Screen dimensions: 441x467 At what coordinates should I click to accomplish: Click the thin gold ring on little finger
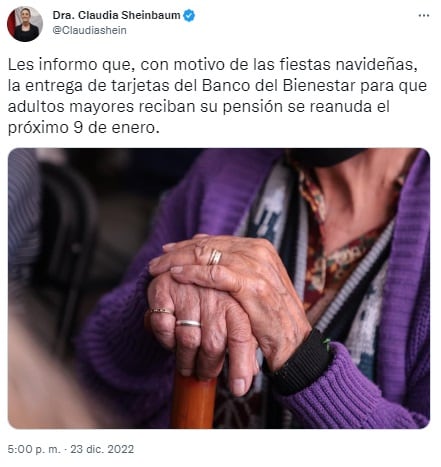click(x=161, y=311)
